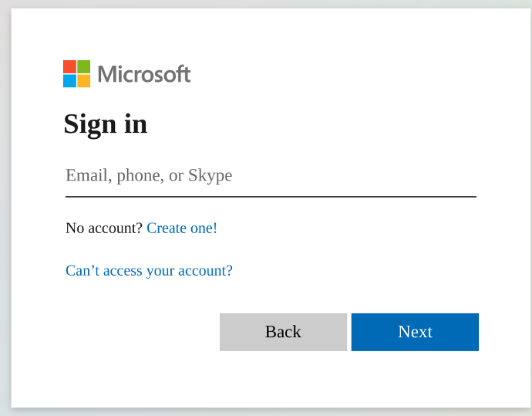532x416 pixels.
Task: Open the Create one! link
Action: [182, 228]
